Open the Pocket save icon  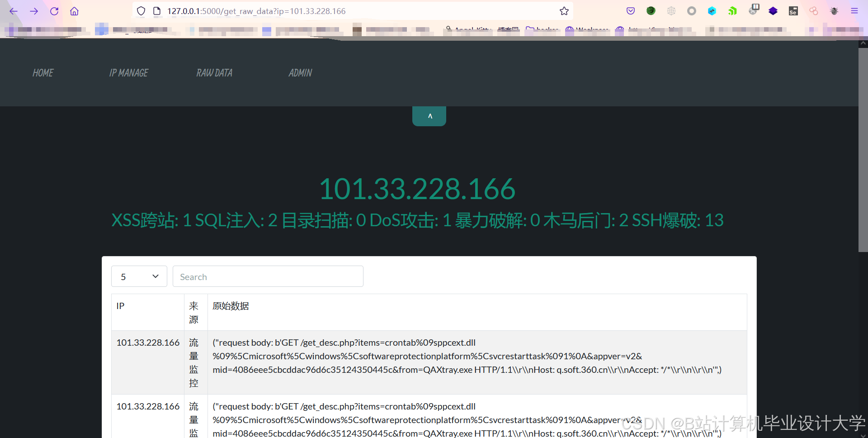(631, 11)
